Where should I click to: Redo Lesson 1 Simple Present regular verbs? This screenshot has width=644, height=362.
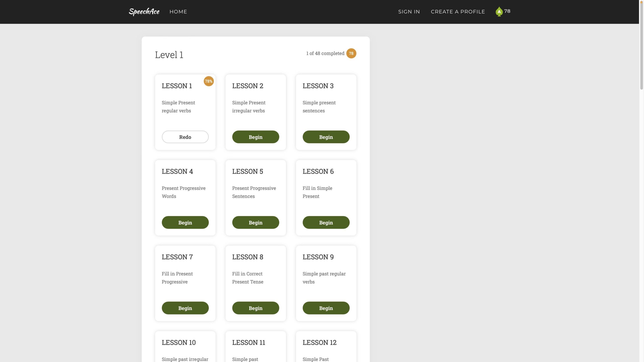click(185, 137)
